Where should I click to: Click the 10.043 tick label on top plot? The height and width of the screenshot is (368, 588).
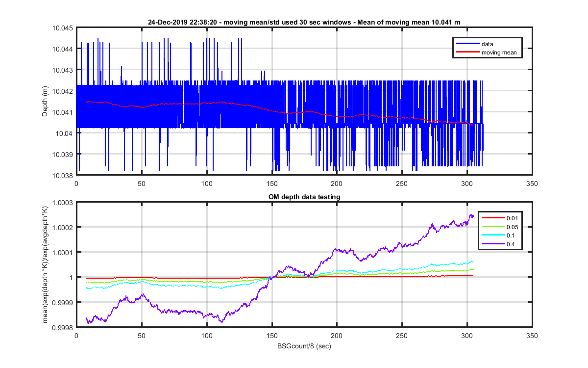tap(62, 70)
